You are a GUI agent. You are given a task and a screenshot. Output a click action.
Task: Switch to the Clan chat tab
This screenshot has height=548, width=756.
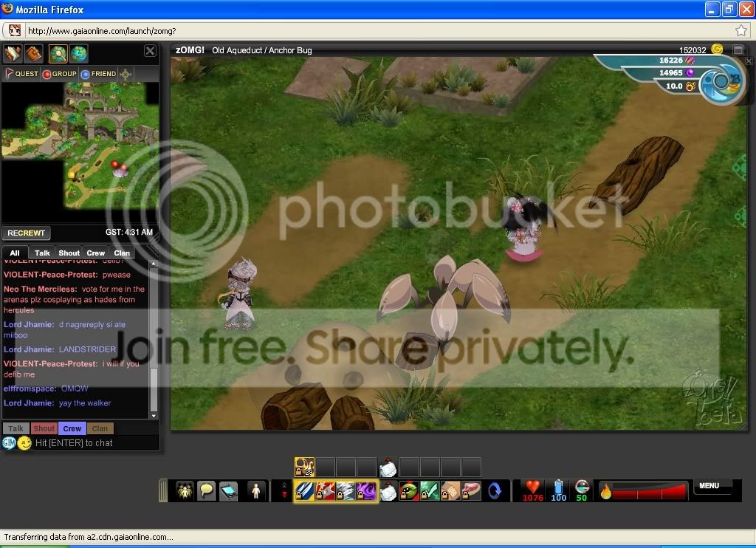[x=122, y=253]
